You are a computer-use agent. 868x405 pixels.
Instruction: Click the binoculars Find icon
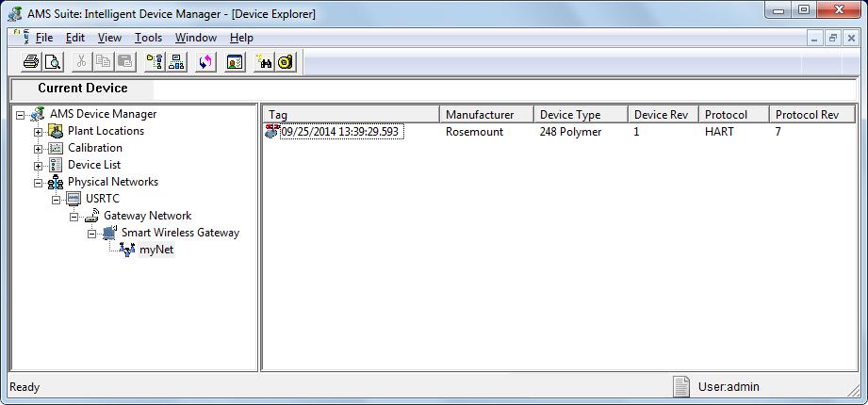click(x=264, y=62)
